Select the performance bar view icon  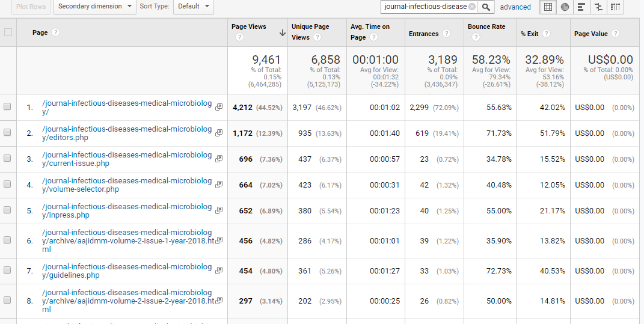coord(581,7)
